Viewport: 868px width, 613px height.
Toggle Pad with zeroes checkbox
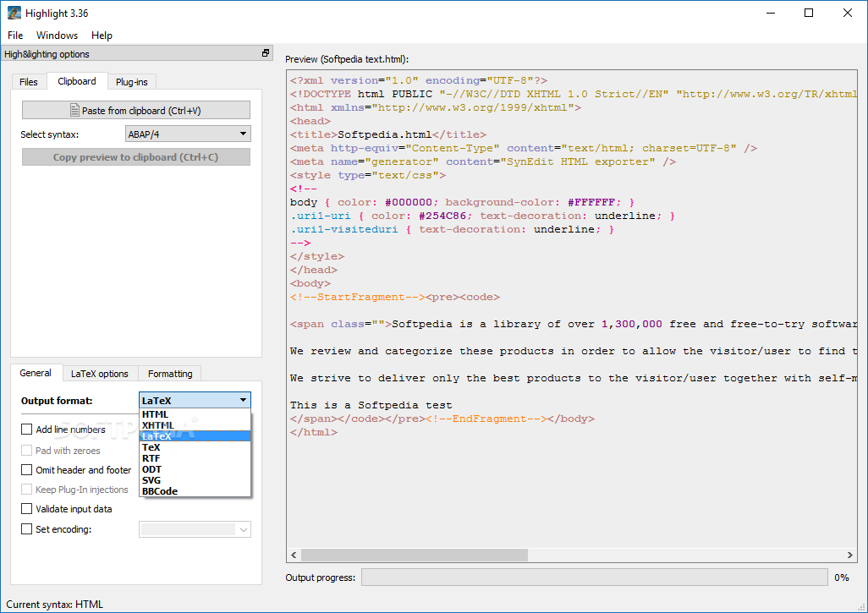click(x=26, y=451)
